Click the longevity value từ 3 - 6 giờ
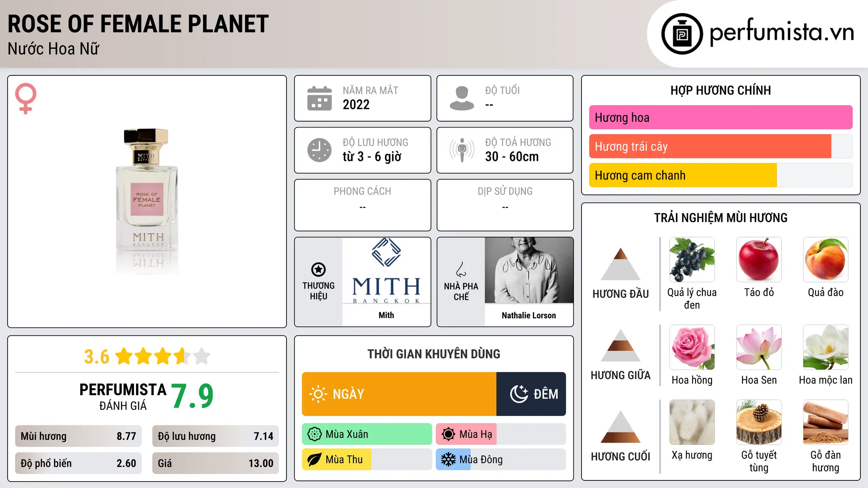 (372, 157)
